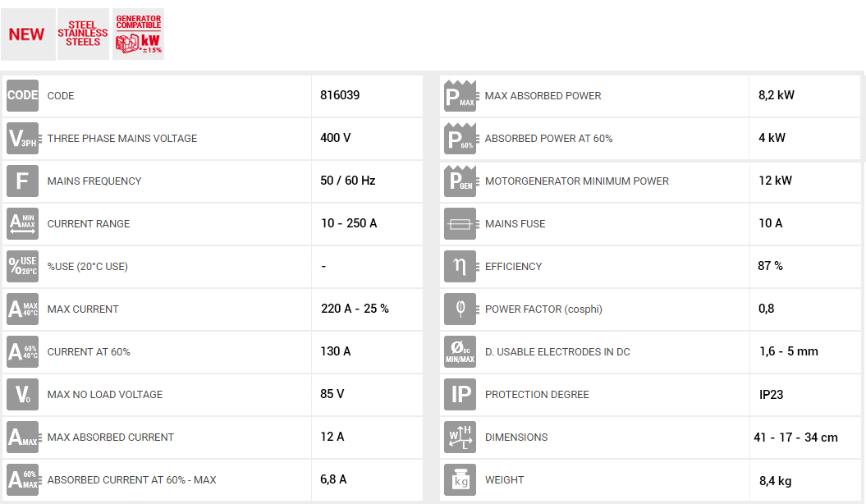Click the NEW product badge
Image resolution: width=866 pixels, height=504 pixels.
(x=27, y=34)
